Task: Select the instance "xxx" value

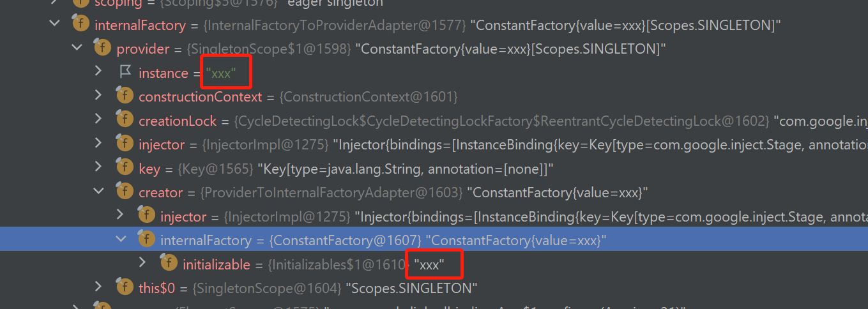Action: (221, 73)
